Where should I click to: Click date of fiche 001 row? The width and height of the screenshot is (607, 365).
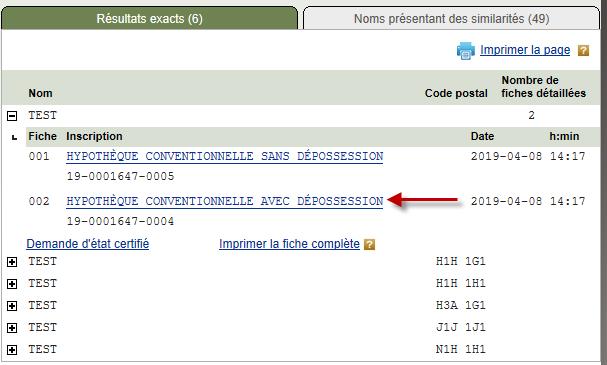(506, 156)
